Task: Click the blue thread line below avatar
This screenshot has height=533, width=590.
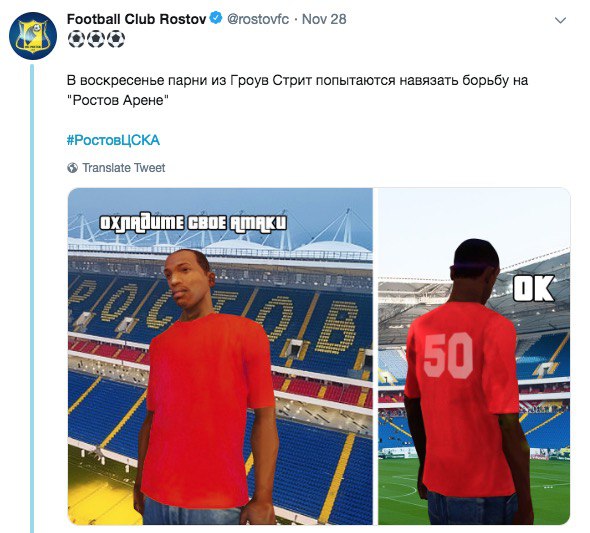Action: tap(32, 298)
